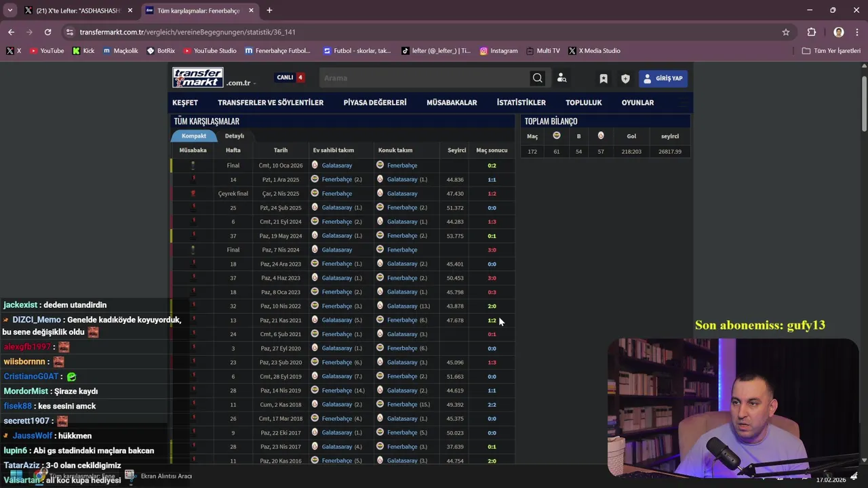Expand the tab search dropdown arrow
Screen dimensions: 868x488
(x=9, y=11)
